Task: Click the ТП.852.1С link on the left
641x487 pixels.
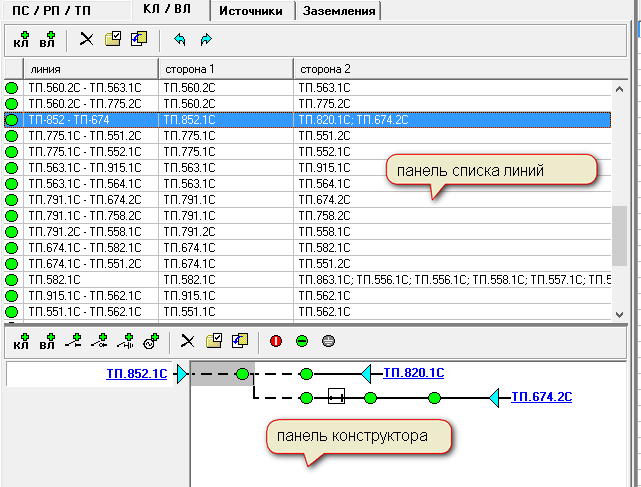Action: tap(137, 374)
